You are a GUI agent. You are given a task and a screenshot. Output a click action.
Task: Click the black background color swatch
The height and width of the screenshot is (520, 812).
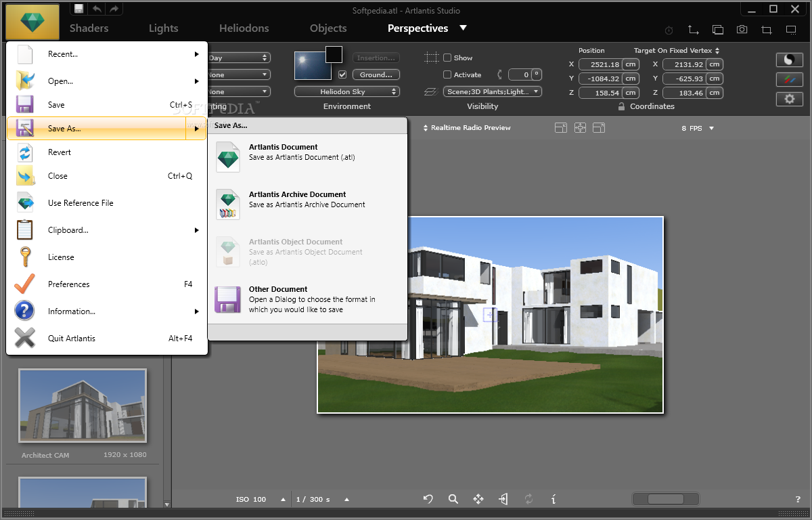[x=334, y=55]
